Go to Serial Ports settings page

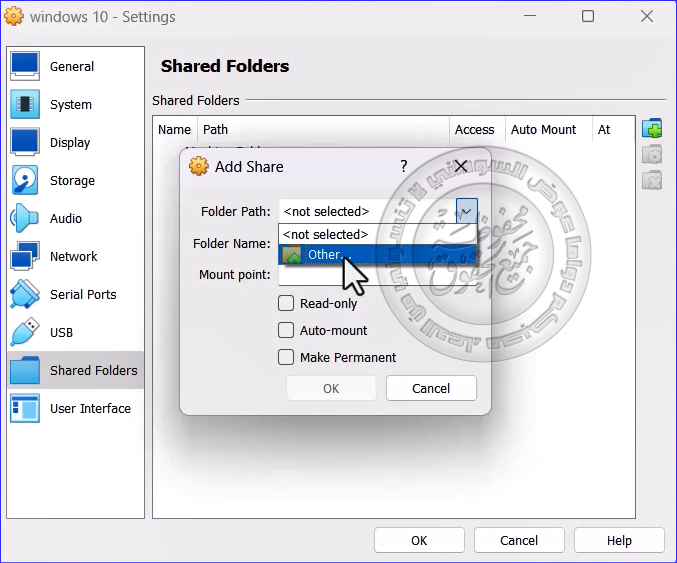(83, 295)
